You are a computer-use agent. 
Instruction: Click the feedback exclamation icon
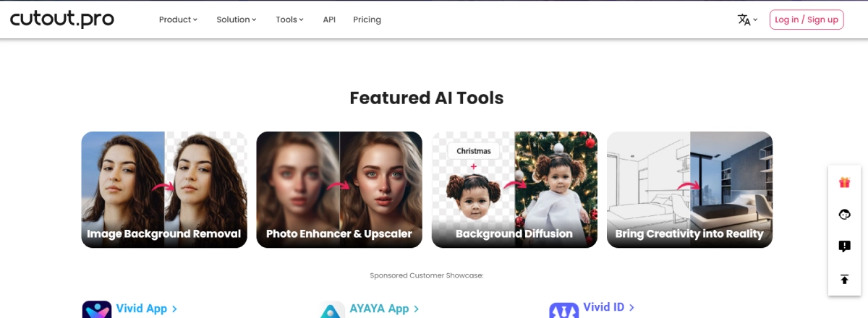[844, 246]
